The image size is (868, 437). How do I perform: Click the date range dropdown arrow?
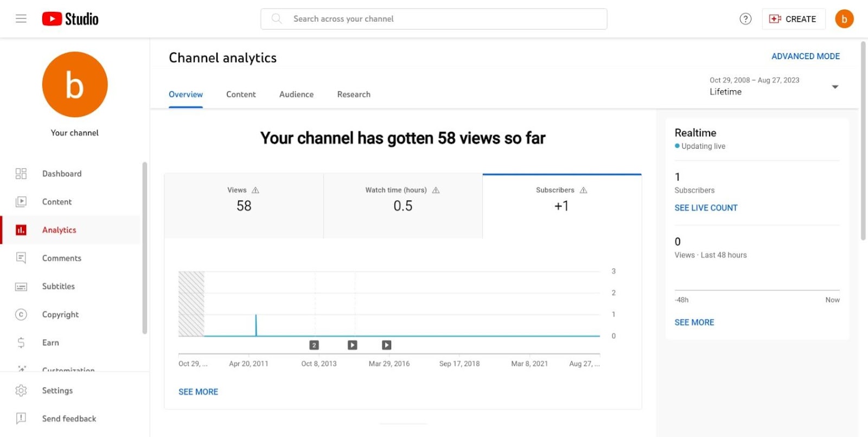pos(835,87)
